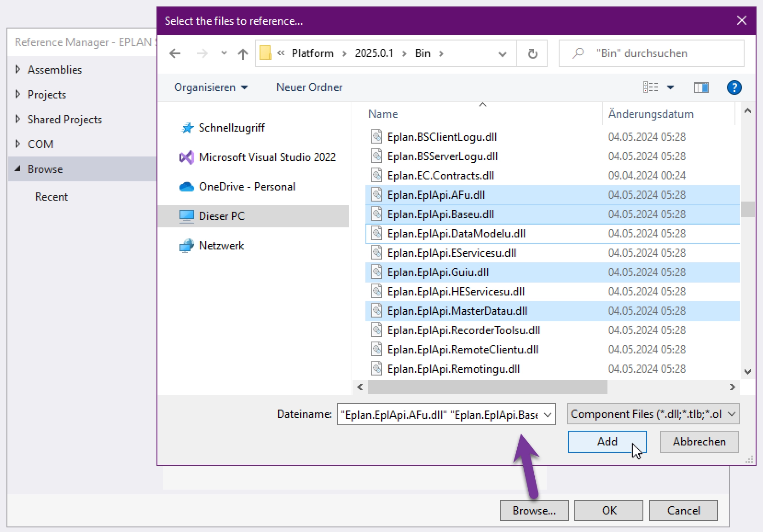Sort by the Name column header
Screen dimensions: 763x532
483,114
